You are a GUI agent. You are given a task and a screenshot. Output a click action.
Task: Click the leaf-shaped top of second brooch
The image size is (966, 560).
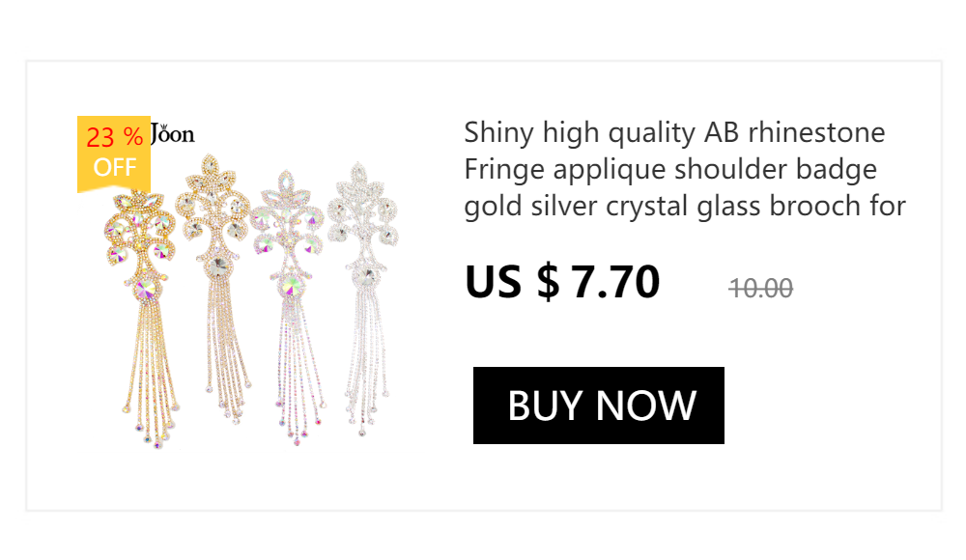(212, 168)
